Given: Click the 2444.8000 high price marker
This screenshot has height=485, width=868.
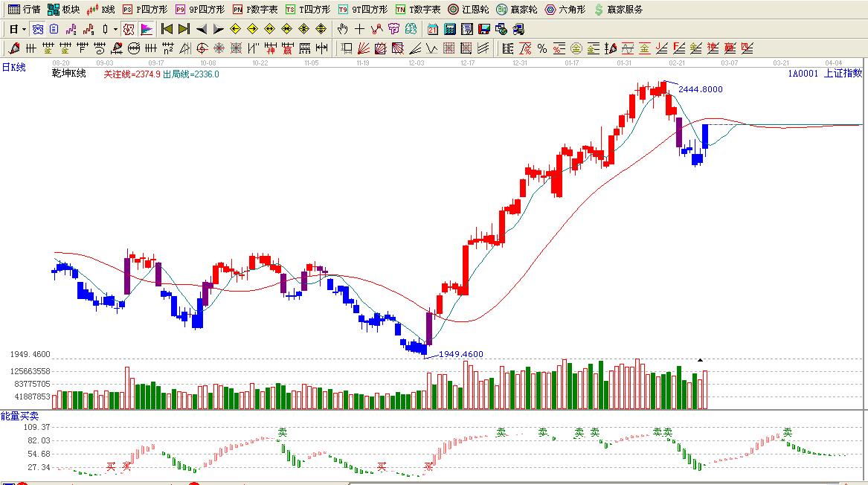Looking at the screenshot, I should coord(700,89).
